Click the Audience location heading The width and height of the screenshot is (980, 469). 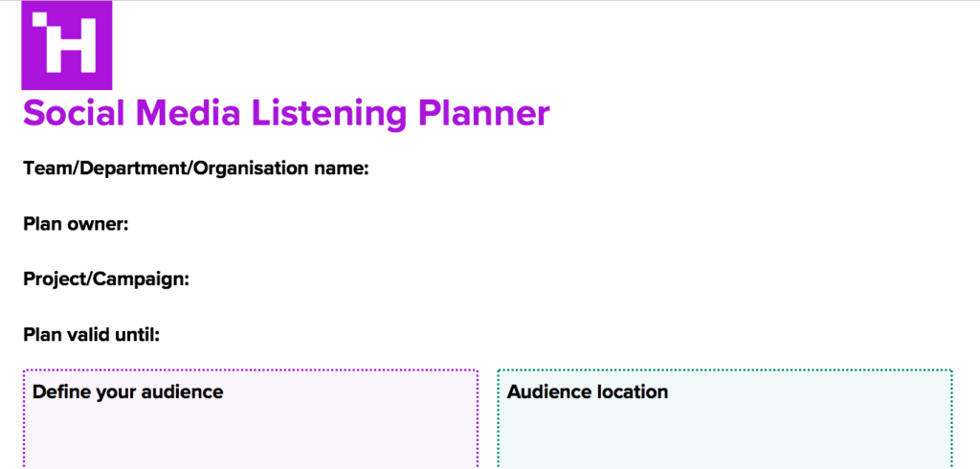(588, 391)
